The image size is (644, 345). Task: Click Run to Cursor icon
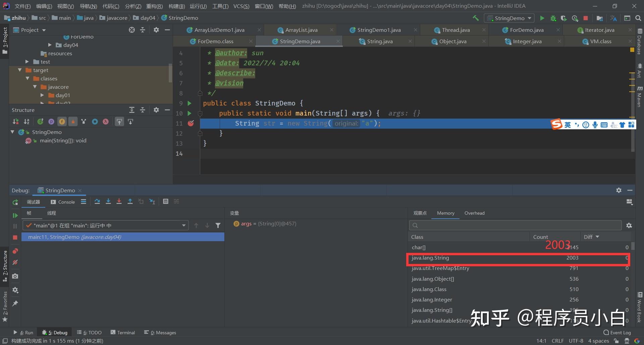coord(152,201)
